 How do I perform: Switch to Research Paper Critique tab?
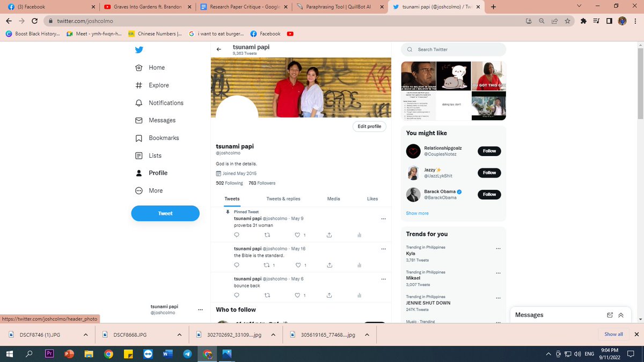[x=243, y=7]
